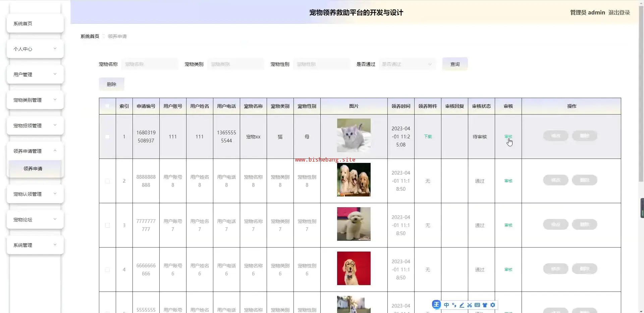Download the adoption attachment via 下载
The image size is (644, 313).
point(428,137)
